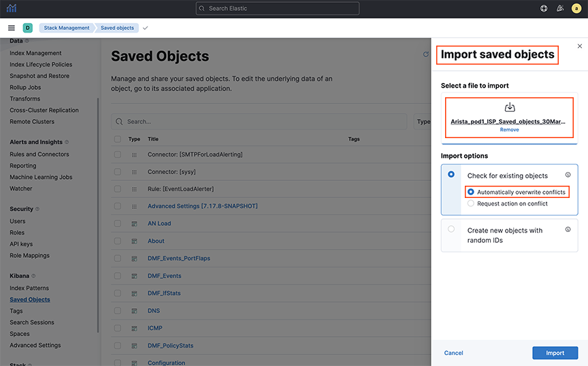The height and width of the screenshot is (366, 588).
Task: Click the Tags column header
Action: coord(354,139)
